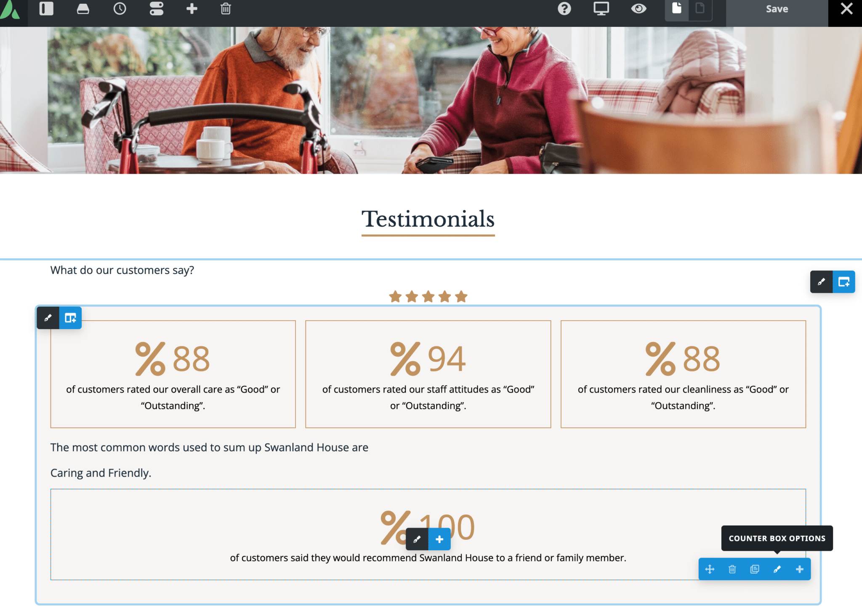Screen dimensions: 862x616
Task: Open the history clock icon
Action: coord(120,9)
